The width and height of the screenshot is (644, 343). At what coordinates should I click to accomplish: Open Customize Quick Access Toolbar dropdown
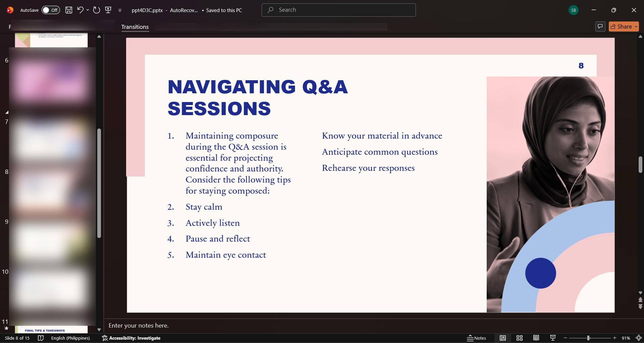pyautogui.click(x=120, y=10)
